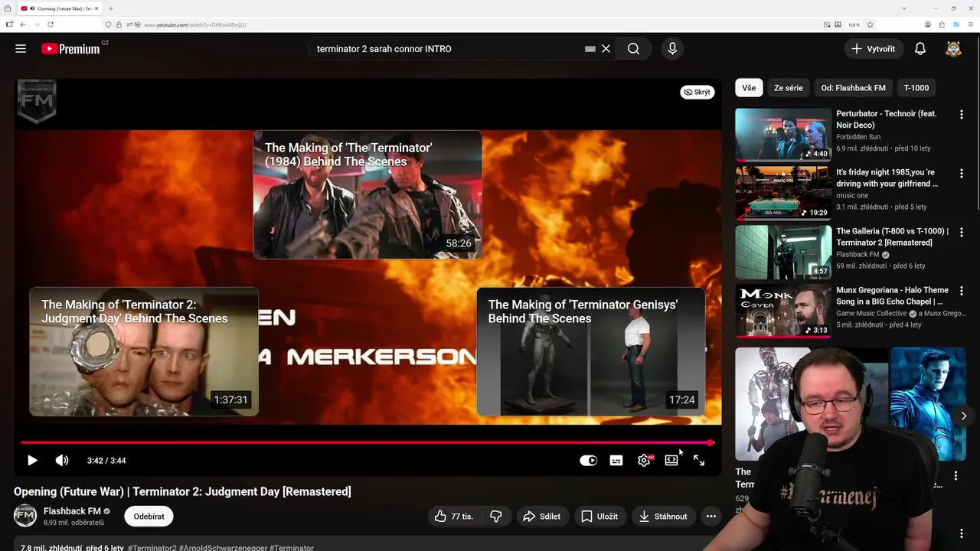Click the video play button
This screenshot has height=551, width=980.
point(32,461)
